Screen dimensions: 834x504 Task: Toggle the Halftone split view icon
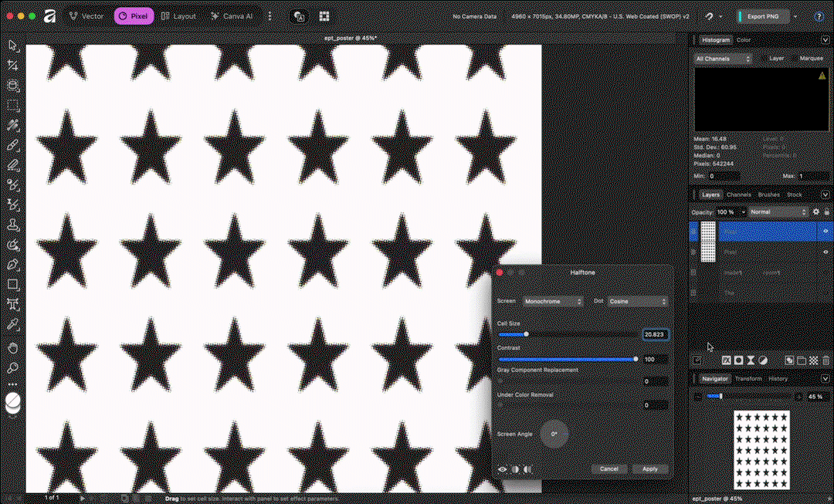point(515,469)
